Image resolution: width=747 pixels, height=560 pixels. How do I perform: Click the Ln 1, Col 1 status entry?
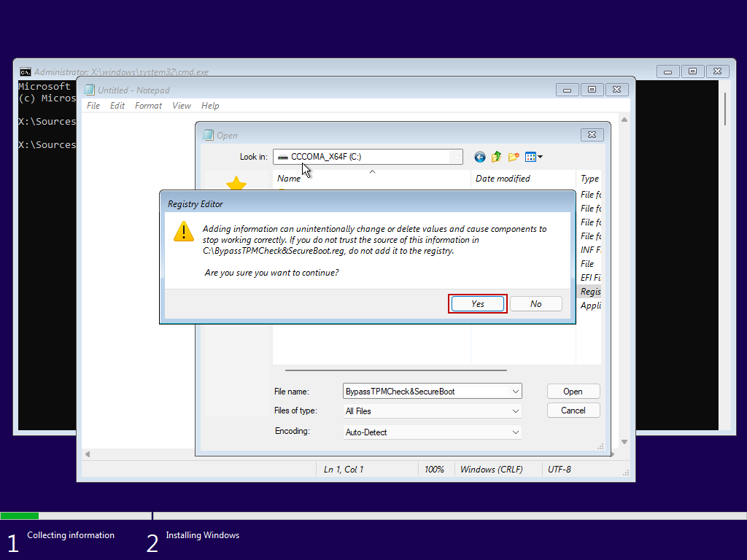(x=344, y=470)
